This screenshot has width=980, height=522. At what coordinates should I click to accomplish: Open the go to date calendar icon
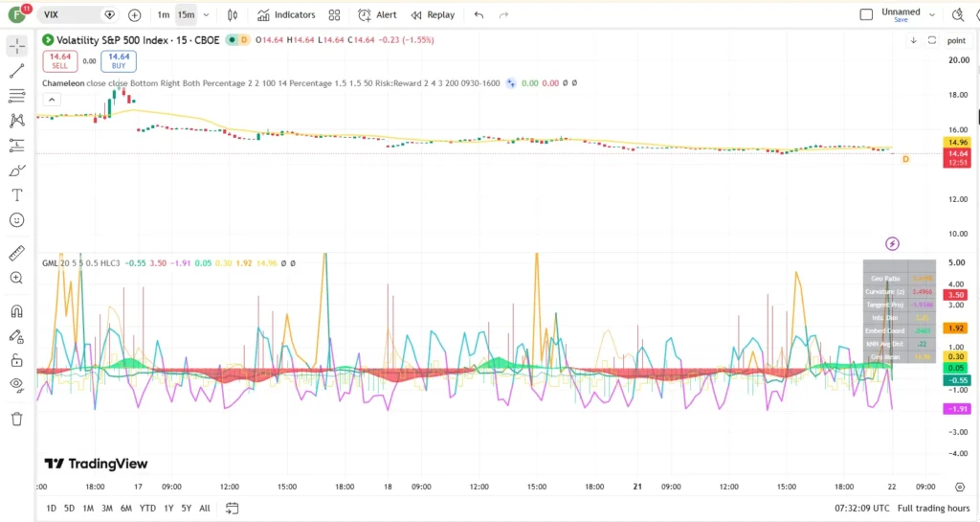(x=232, y=509)
